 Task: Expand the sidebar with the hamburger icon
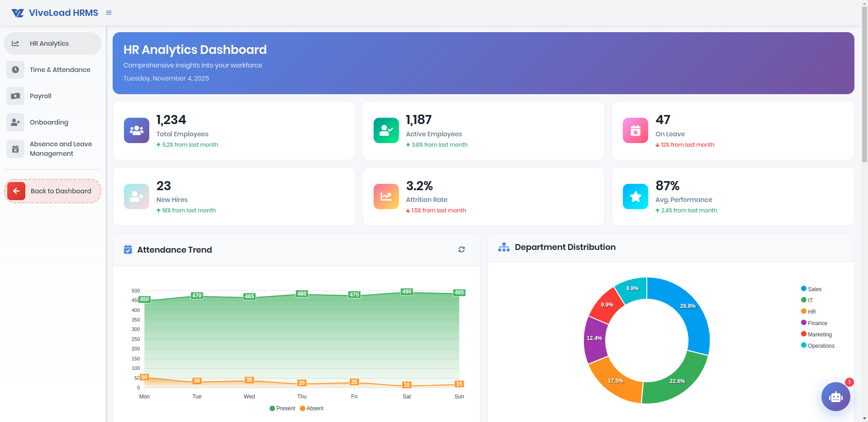[108, 13]
